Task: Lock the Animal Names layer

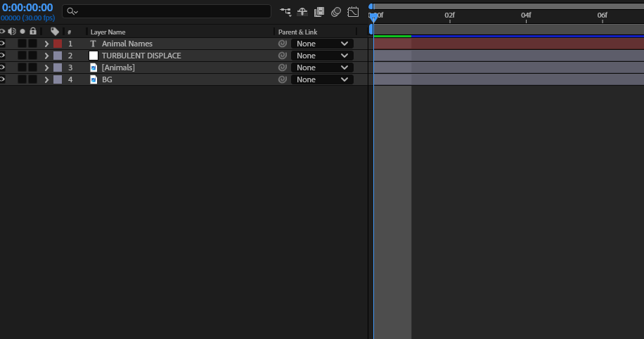Action: pyautogui.click(x=33, y=44)
